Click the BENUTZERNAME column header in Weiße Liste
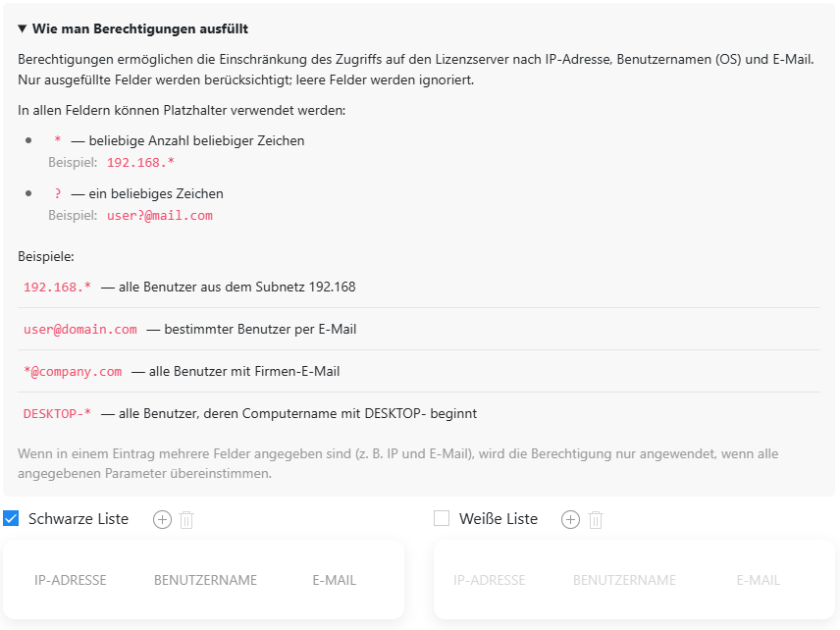 click(x=624, y=580)
